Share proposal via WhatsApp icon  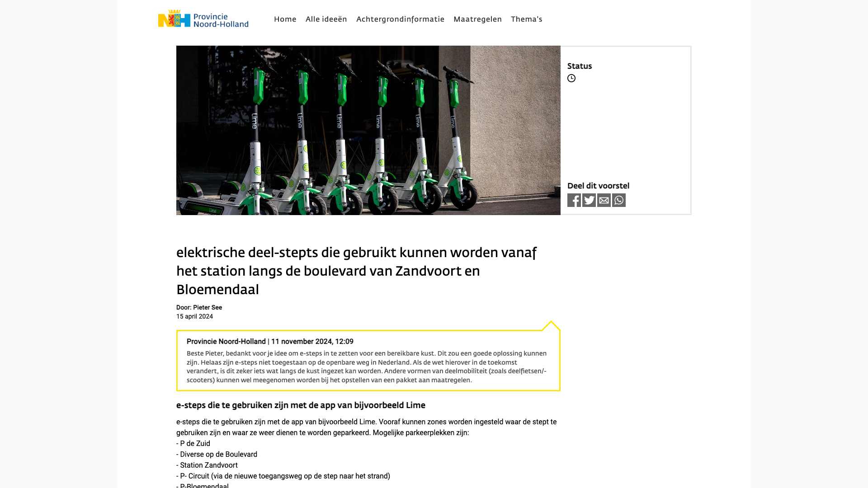click(618, 200)
